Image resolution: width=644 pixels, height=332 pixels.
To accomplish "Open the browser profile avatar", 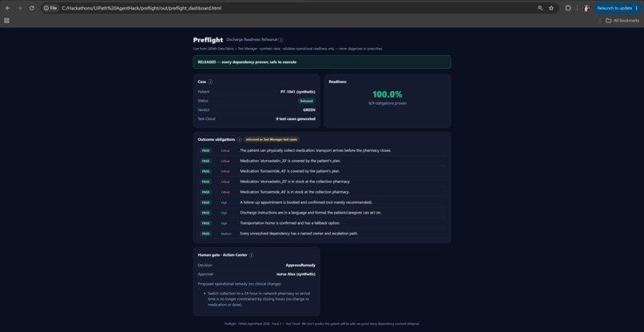I will (586, 8).
